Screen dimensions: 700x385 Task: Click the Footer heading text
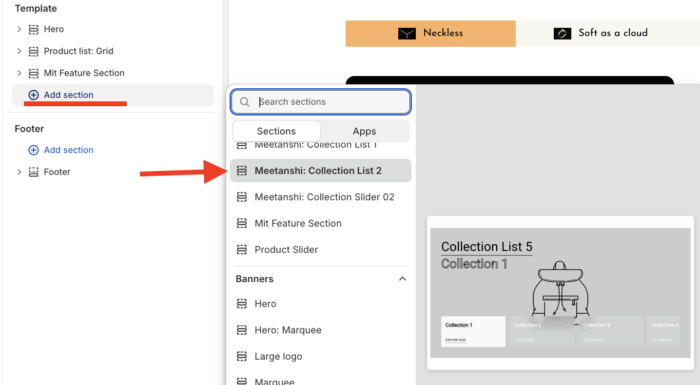[x=29, y=129]
